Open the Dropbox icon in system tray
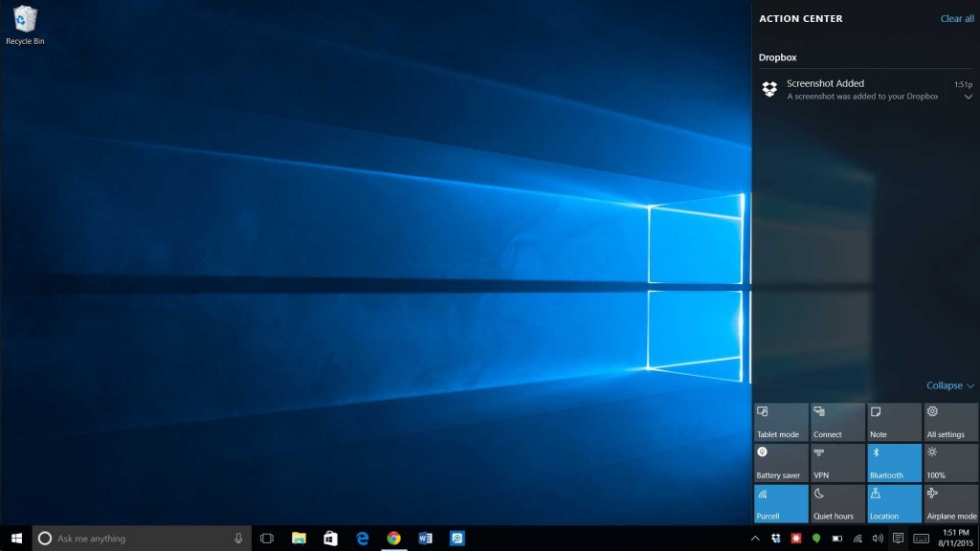This screenshot has height=551, width=980. 775,538
